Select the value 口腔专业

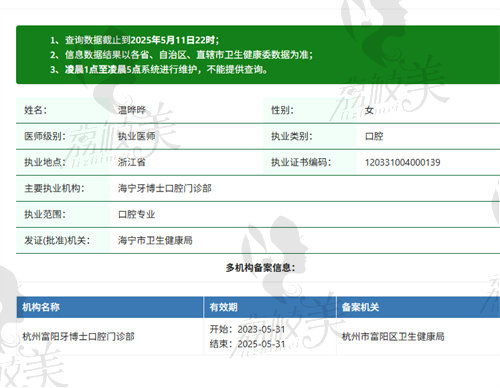coord(136,214)
